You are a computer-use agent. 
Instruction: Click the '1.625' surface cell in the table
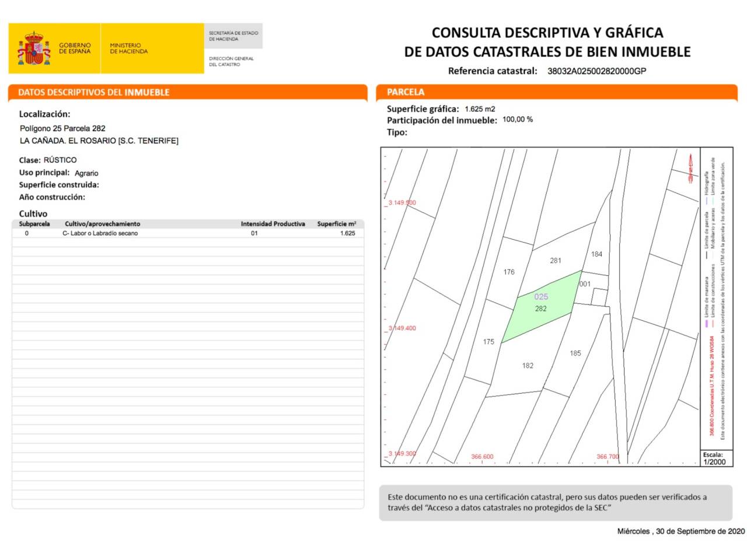[x=348, y=233]
